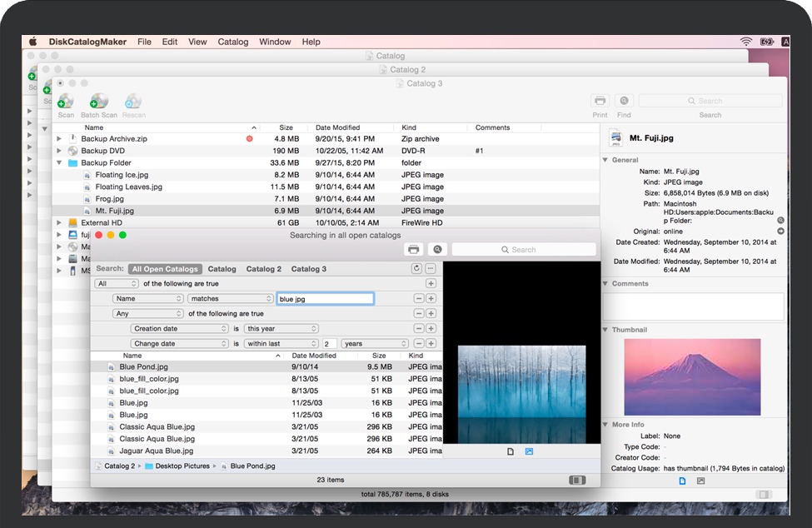Remove the Change date rule with minus button

pos(419,343)
